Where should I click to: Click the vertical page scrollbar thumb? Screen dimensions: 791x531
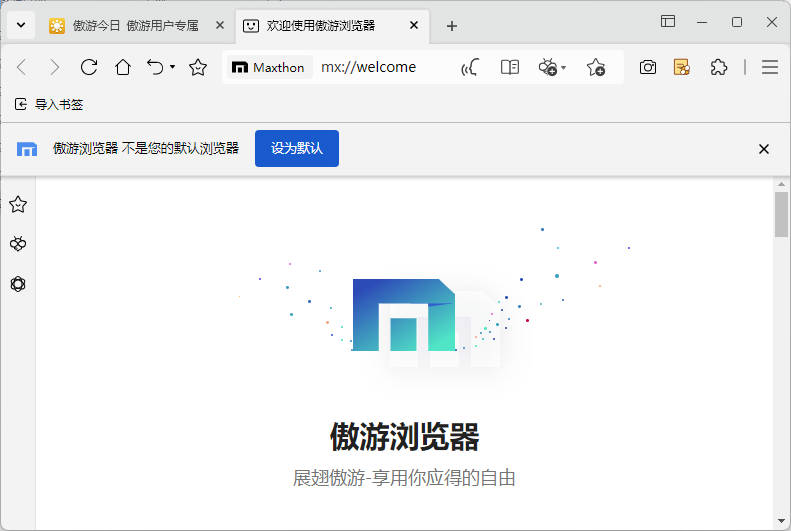click(781, 215)
